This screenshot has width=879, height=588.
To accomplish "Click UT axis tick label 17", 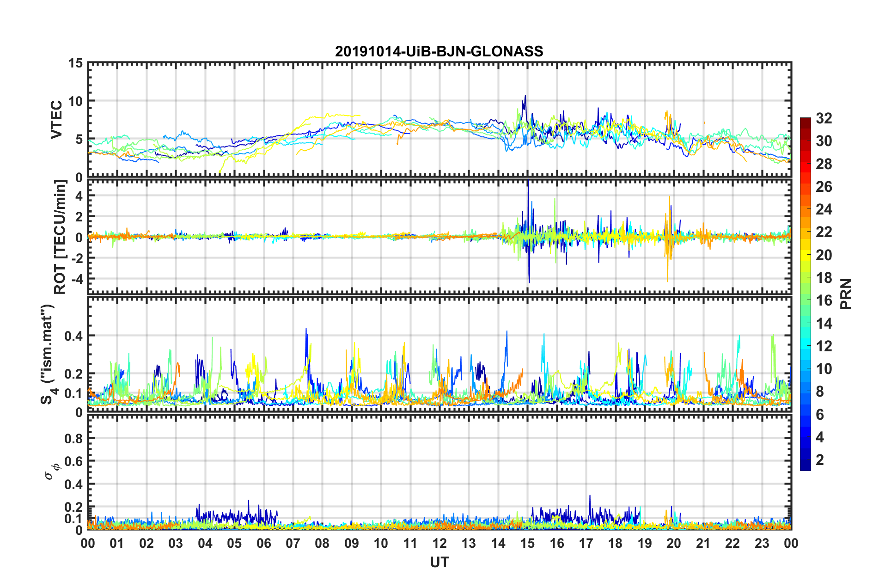I will 586,543.
